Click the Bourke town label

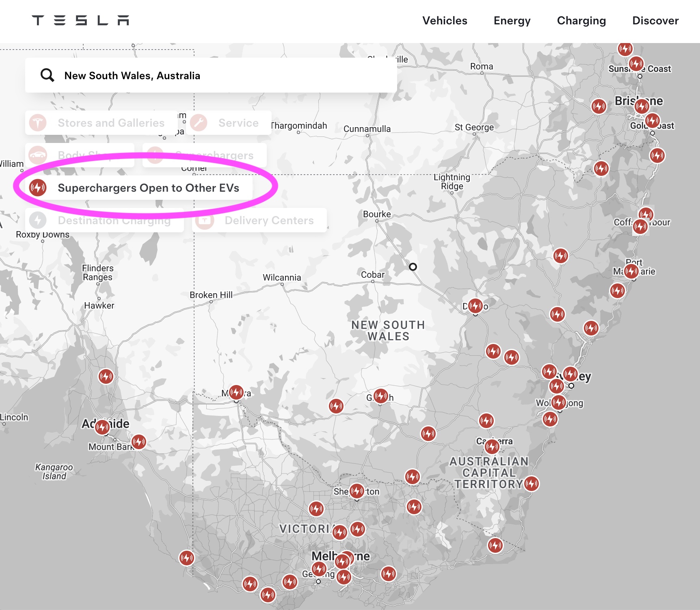[377, 214]
